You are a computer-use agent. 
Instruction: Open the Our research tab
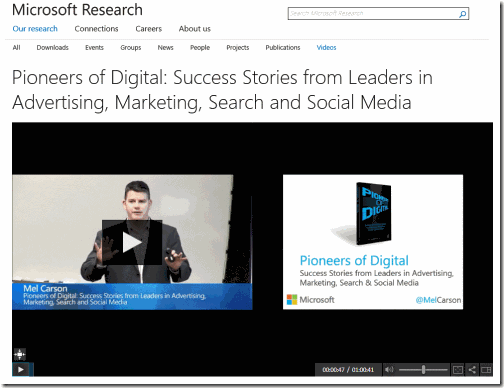point(35,29)
